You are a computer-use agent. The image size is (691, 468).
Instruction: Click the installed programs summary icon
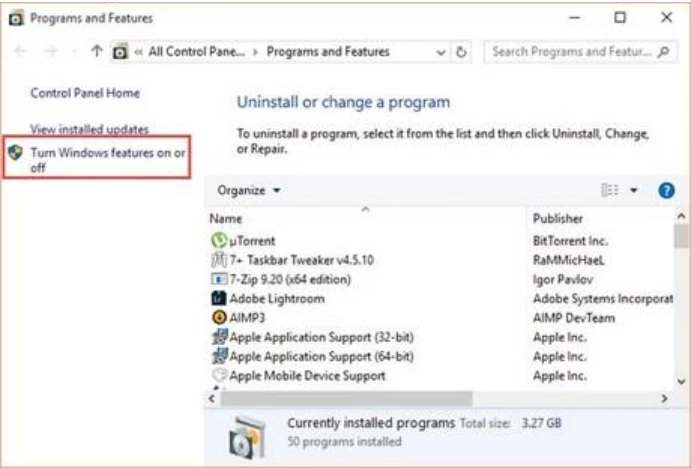pos(248,437)
